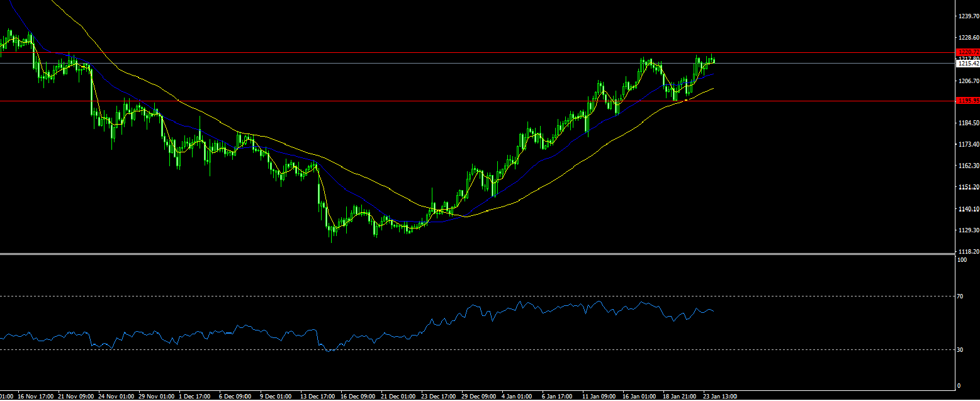The height and width of the screenshot is (401, 980).
Task: Click the 9 Dec 01:00 time label
Action: [276, 397]
